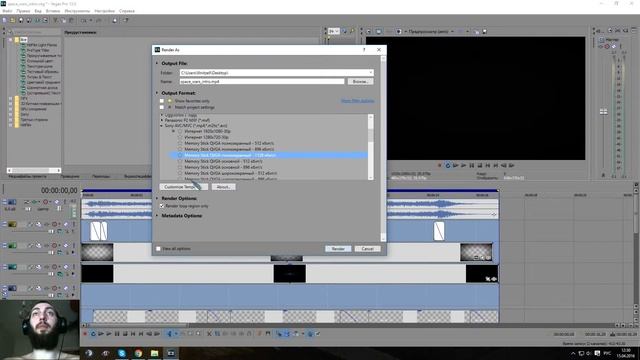Click Record in the timeline transport bar
Image resolution: width=640 pixels, height=360 pixels.
[x=85, y=334]
